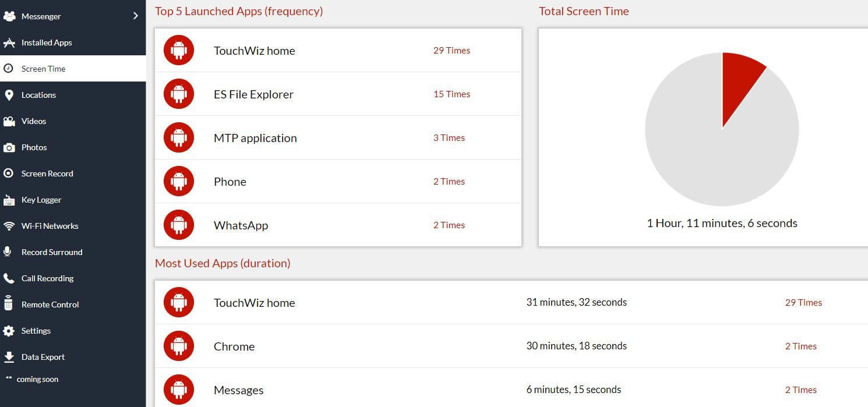Click the Remote Control icon
Screen dimensions: 868x407
tap(8, 304)
